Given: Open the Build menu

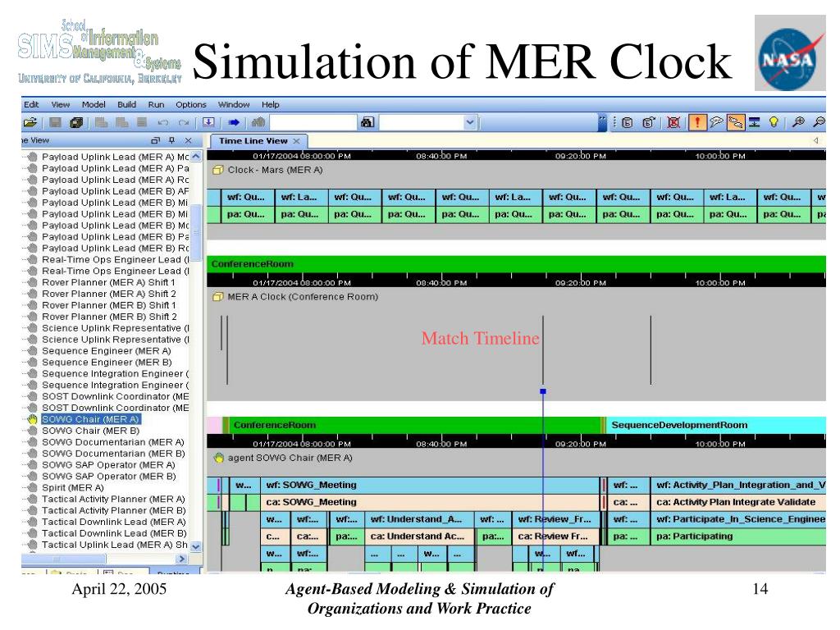Looking at the screenshot, I should point(126,104).
